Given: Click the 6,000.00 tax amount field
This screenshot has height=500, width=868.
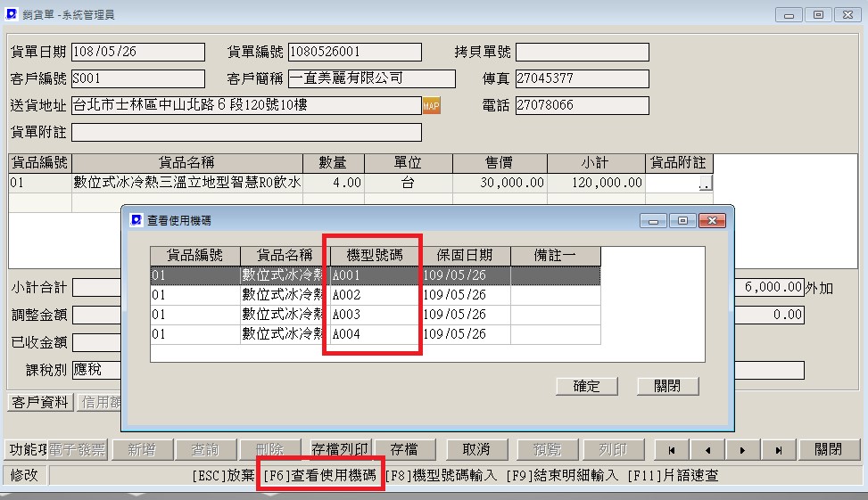Looking at the screenshot, I should coord(770,287).
